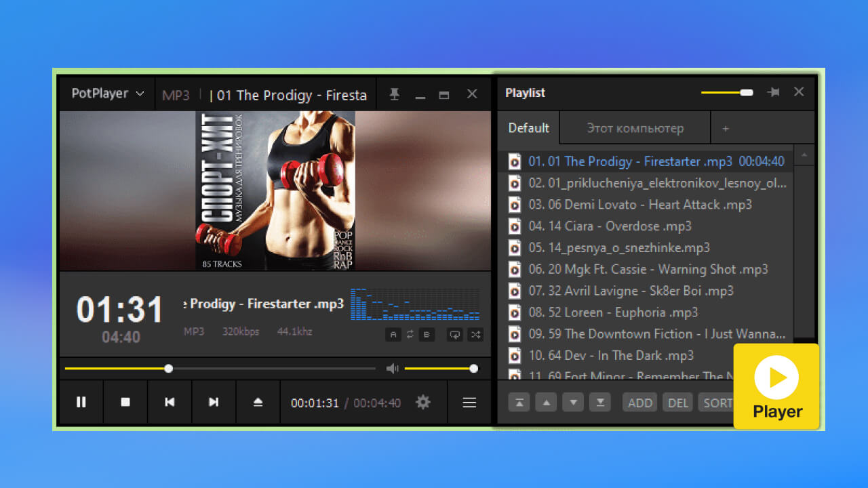Seek in the track progress bar
This screenshot has width=868, height=488.
220,369
